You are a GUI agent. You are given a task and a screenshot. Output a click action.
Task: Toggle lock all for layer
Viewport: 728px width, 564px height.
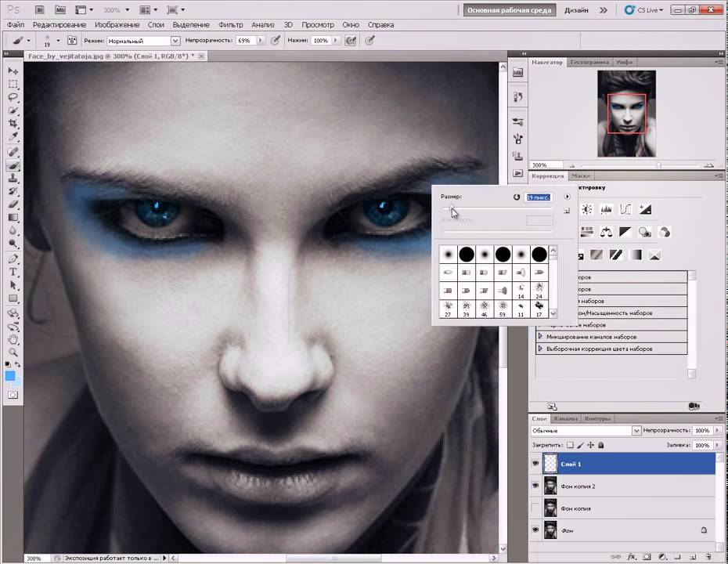point(600,445)
